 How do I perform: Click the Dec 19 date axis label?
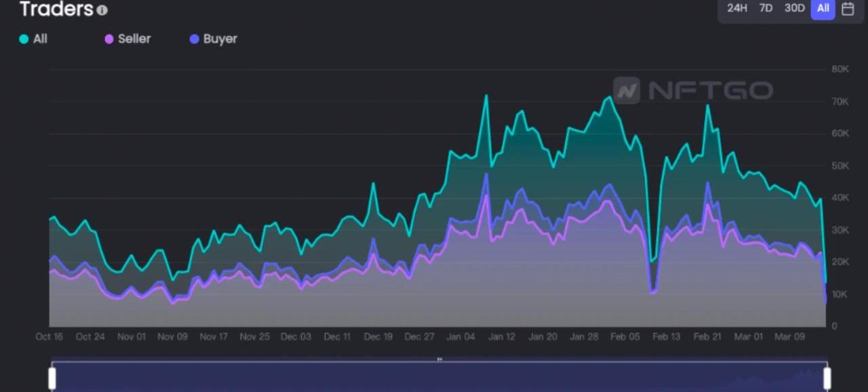[x=378, y=336]
